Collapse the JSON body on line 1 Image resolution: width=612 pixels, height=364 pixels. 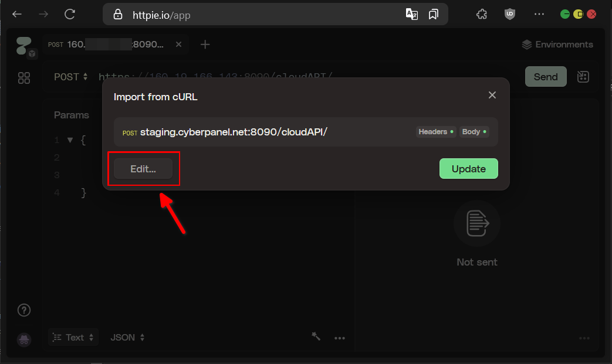pos(70,140)
